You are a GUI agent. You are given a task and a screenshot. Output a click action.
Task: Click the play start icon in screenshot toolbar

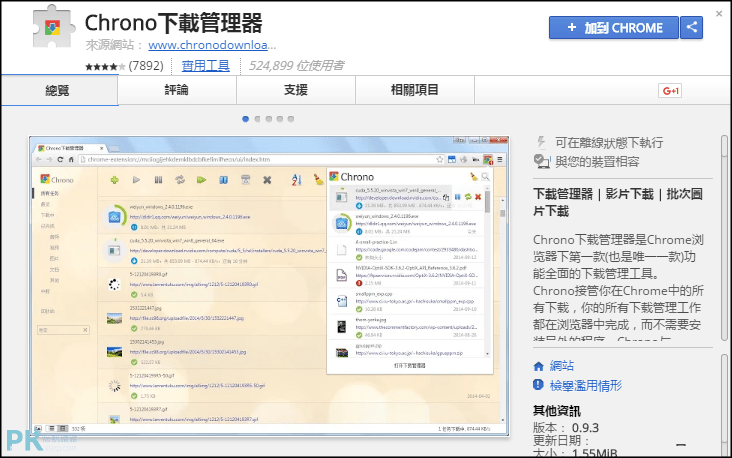tap(136, 180)
